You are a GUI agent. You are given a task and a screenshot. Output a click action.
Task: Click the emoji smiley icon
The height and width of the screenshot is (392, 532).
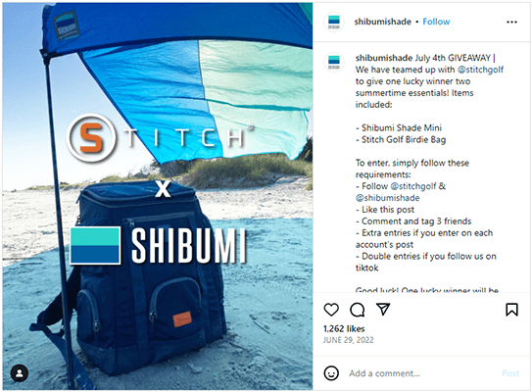(331, 373)
